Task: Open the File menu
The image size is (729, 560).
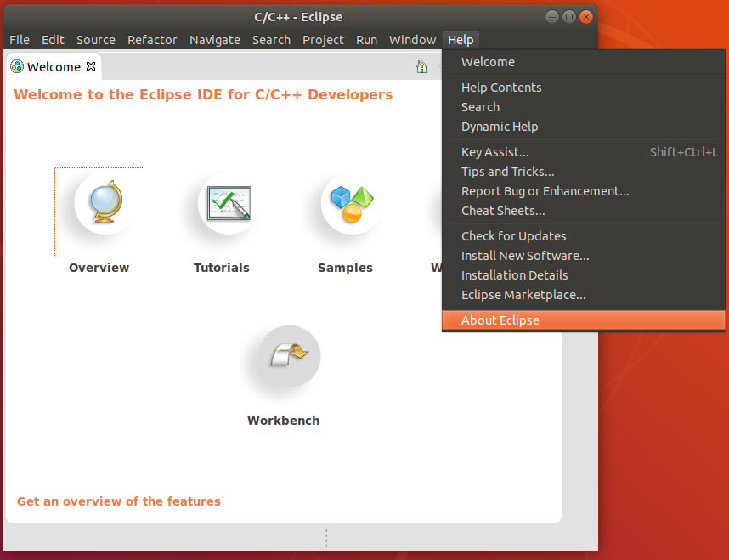Action: 20,40
